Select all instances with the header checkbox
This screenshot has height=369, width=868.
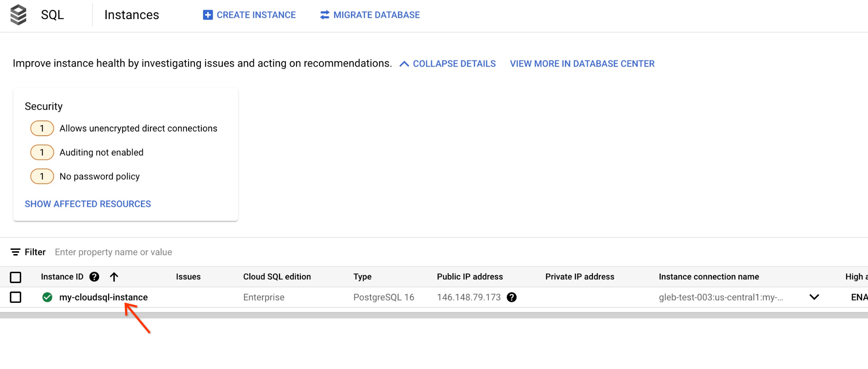tap(16, 277)
